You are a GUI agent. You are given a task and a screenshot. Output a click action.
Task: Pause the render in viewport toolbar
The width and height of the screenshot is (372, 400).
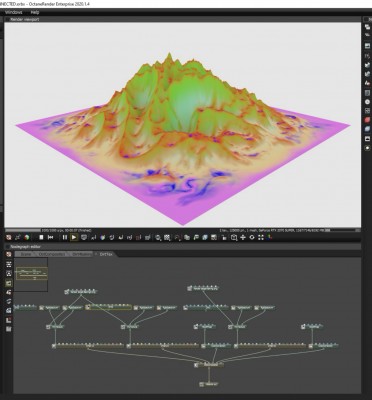coord(65,237)
